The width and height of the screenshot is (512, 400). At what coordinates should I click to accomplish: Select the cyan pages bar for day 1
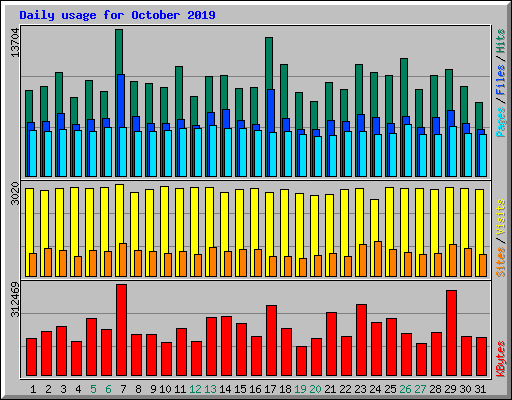pos(33,153)
